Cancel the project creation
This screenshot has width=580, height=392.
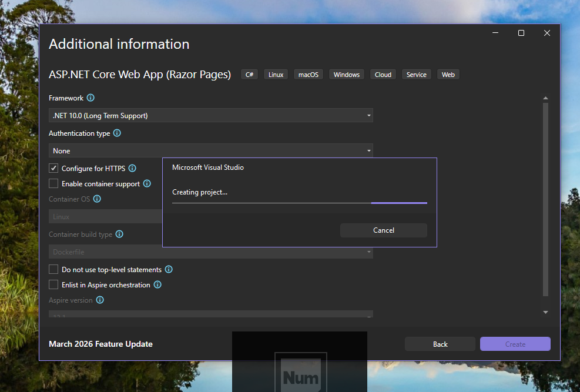383,230
